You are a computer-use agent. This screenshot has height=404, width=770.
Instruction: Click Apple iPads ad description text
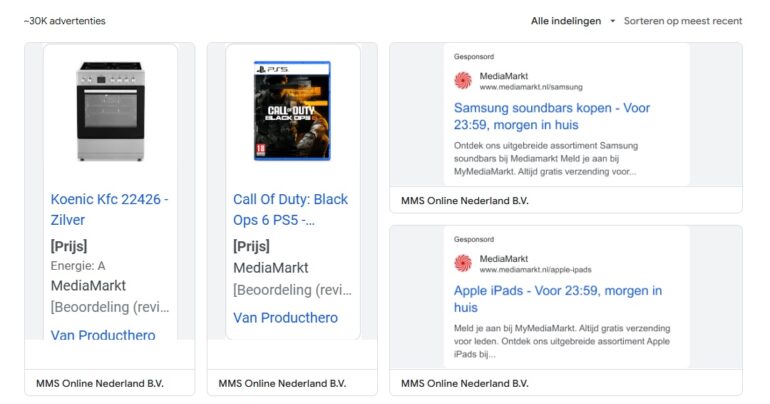562,341
